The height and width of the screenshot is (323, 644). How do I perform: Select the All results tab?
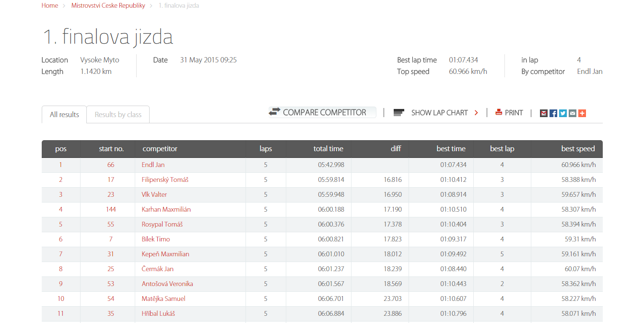(x=64, y=115)
